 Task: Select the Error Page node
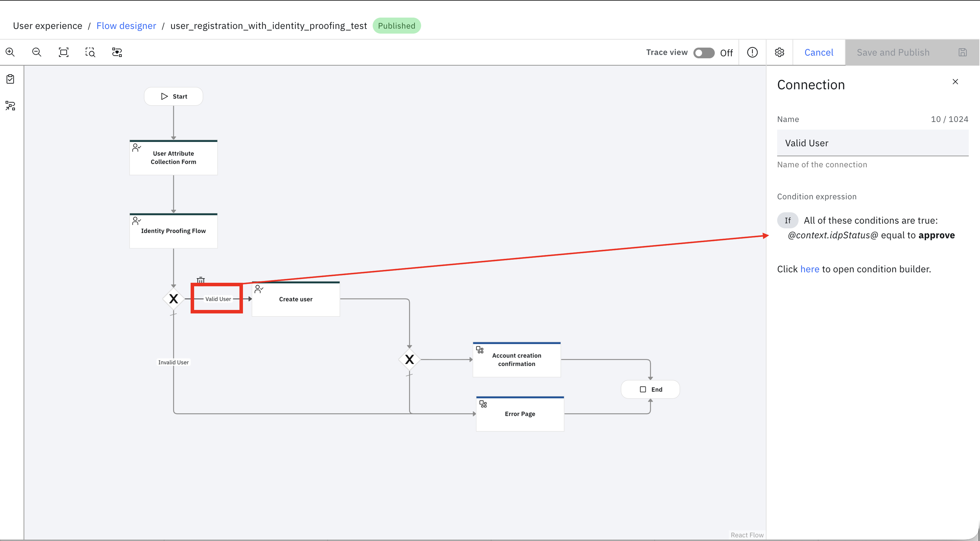[x=520, y=414]
